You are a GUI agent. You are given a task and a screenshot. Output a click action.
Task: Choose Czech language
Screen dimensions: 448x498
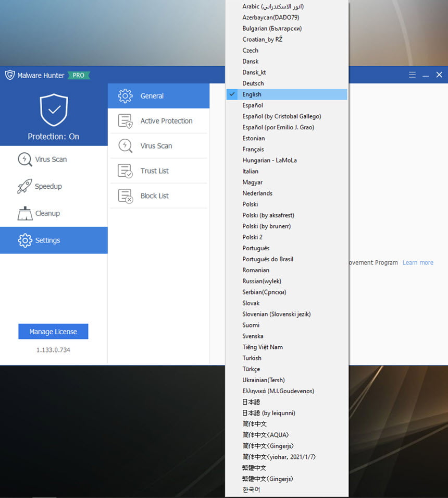click(287, 51)
